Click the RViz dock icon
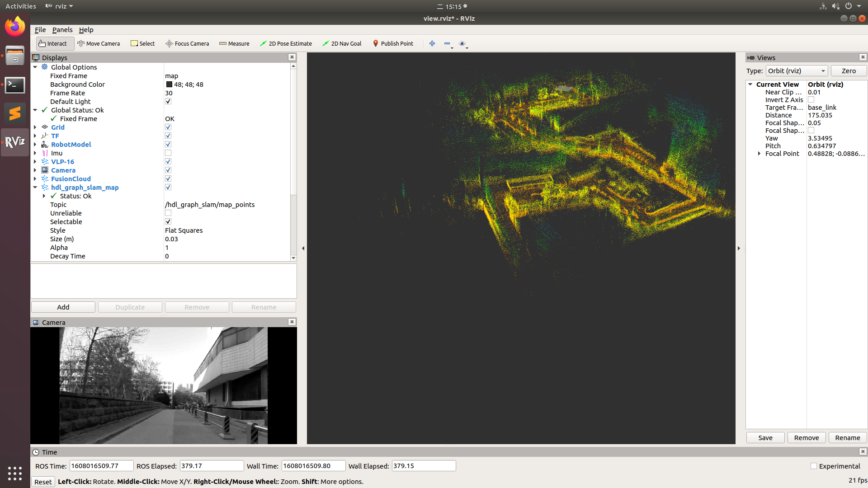868x488 pixels. click(x=15, y=142)
